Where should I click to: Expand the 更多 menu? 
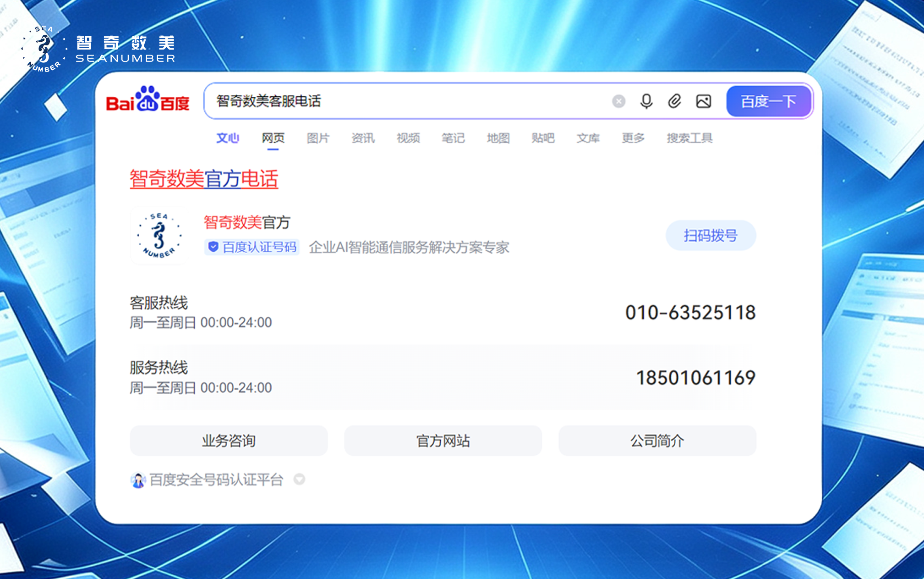633,138
